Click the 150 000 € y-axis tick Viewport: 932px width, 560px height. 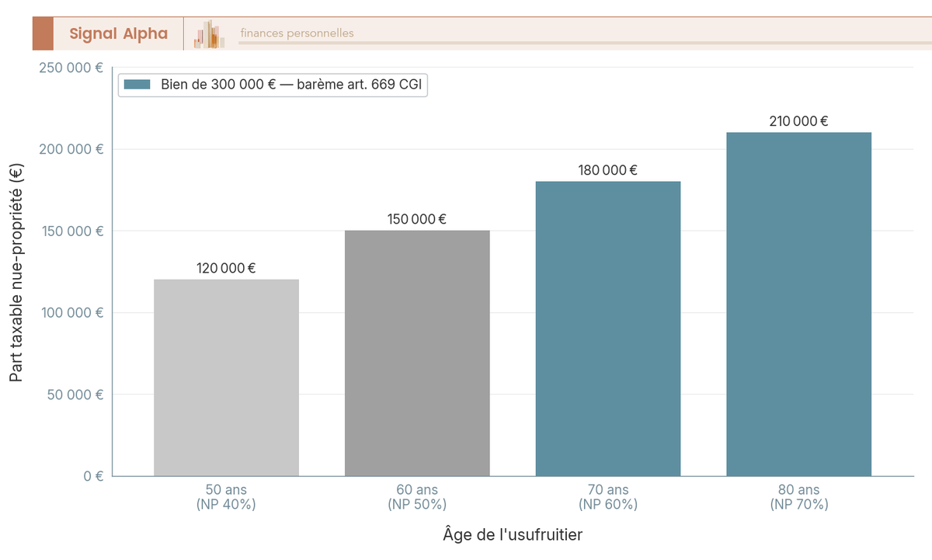coord(71,231)
